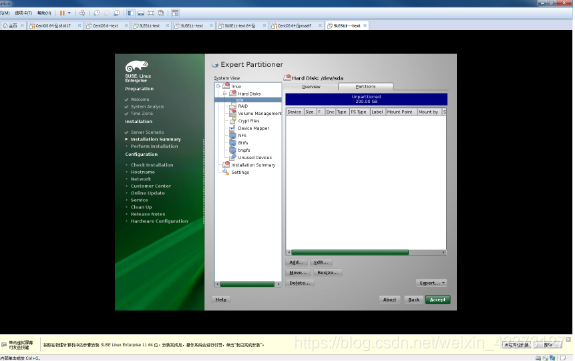Click the Abort button
The width and height of the screenshot is (575, 361).
click(389, 300)
